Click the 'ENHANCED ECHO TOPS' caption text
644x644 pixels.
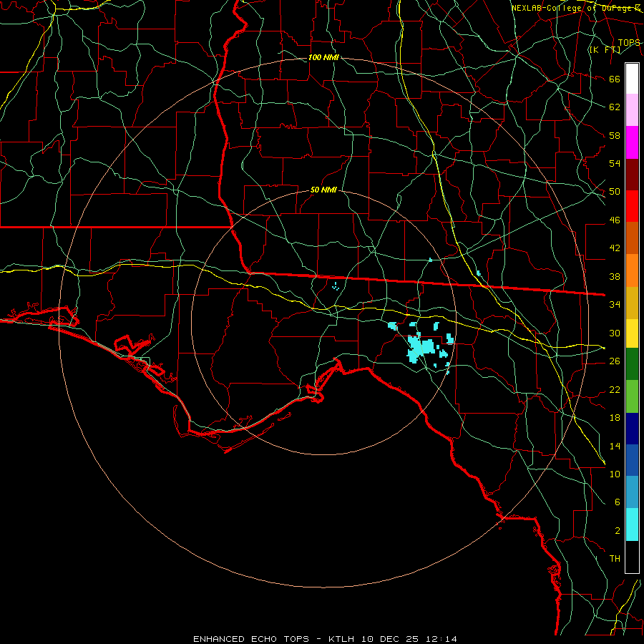[x=251, y=639]
